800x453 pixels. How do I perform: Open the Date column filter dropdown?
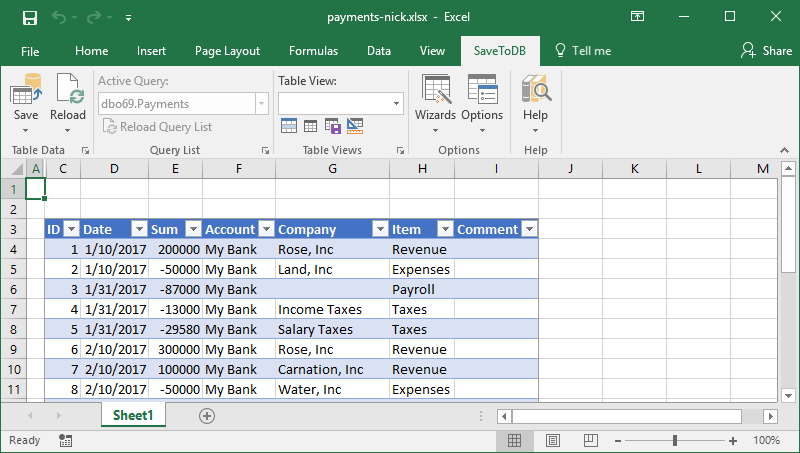[139, 229]
